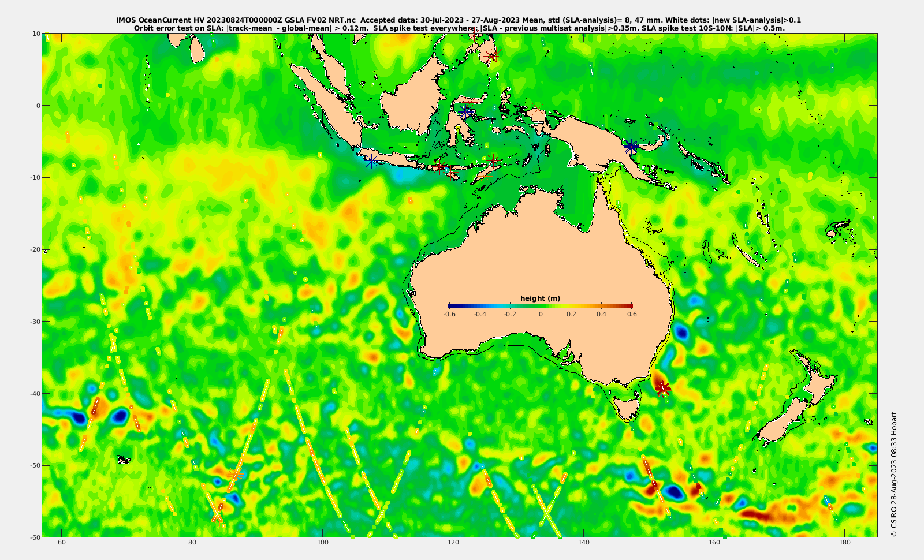Click the '-50' latitude axis label

pyautogui.click(x=35, y=465)
